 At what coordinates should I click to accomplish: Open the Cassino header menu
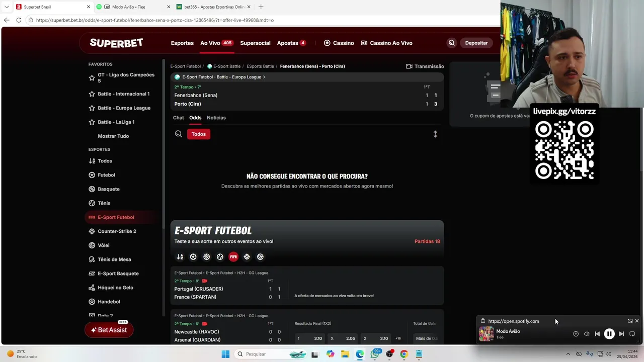tap(339, 43)
